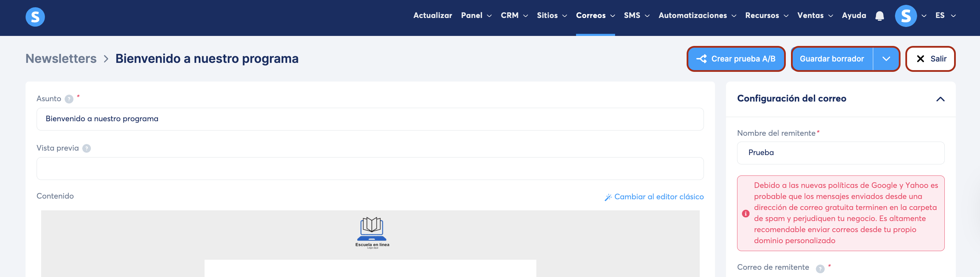
Task: Click the Correo de remitente label
Action: pyautogui.click(x=773, y=267)
